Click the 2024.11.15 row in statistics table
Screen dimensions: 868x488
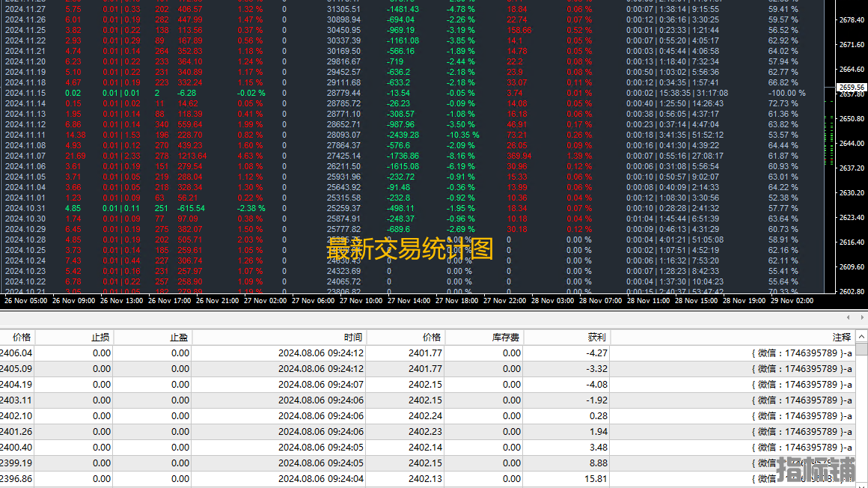(x=25, y=93)
